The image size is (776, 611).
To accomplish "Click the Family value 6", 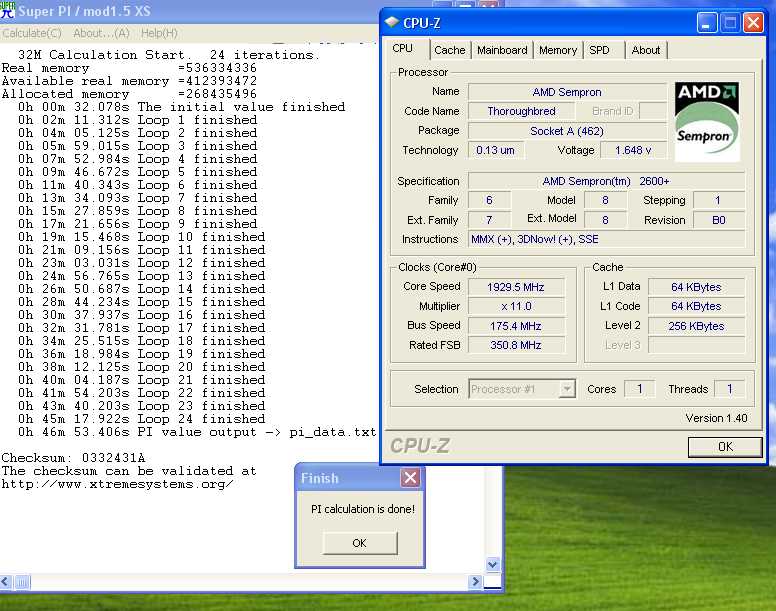I will [x=489, y=200].
